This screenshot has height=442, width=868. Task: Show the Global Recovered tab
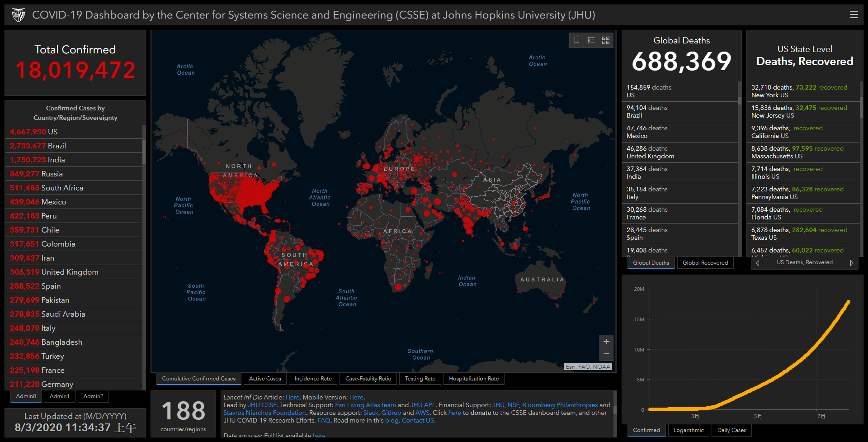point(705,263)
